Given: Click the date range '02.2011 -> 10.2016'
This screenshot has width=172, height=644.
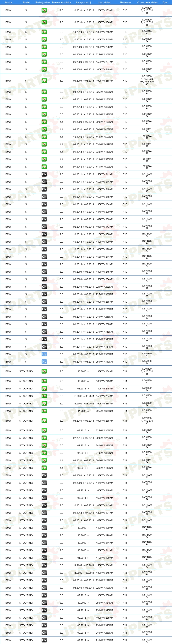Looking at the screenshot, I should tap(84, 339).
